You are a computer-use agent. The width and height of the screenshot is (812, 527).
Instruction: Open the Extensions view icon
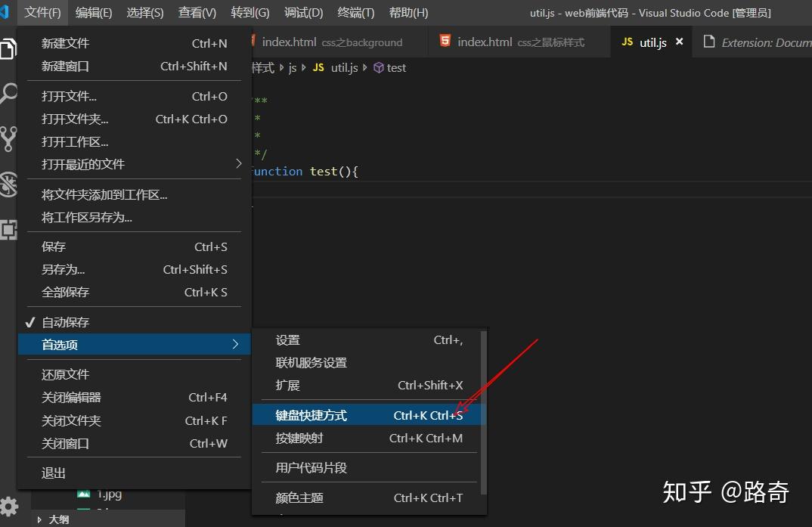click(x=9, y=230)
